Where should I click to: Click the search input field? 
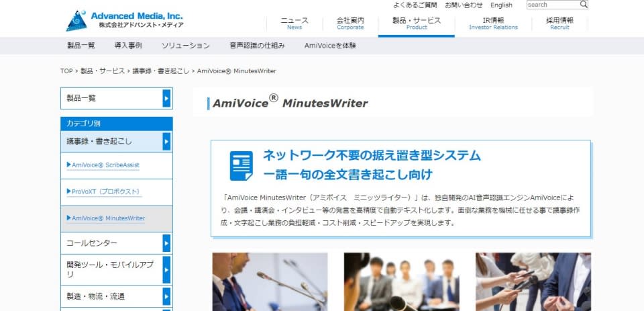tap(553, 5)
